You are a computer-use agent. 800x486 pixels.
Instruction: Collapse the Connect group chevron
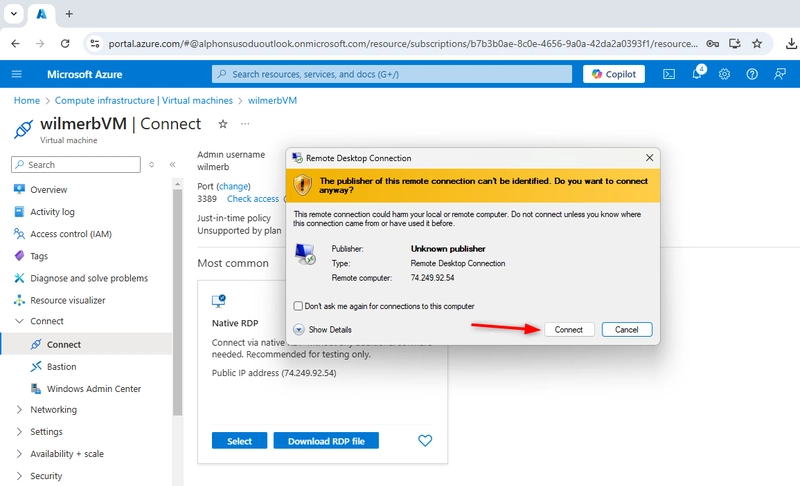click(x=19, y=321)
